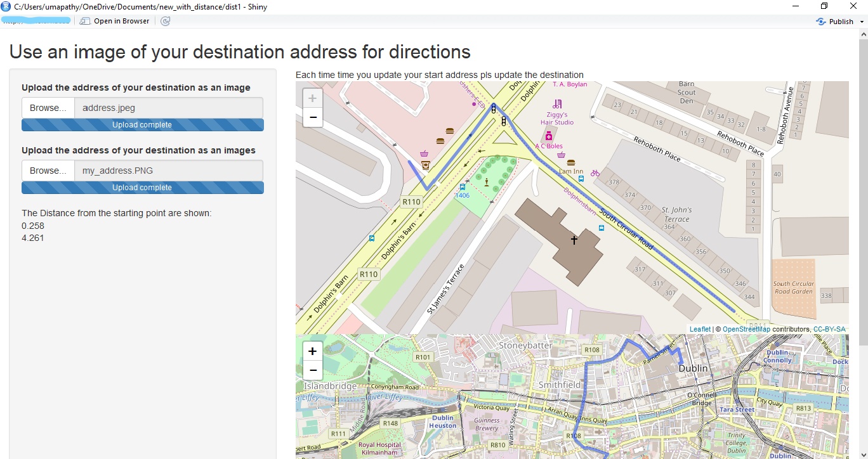Image resolution: width=868 pixels, height=459 pixels.
Task: Open the Leaflet attribution link
Action: (700, 329)
